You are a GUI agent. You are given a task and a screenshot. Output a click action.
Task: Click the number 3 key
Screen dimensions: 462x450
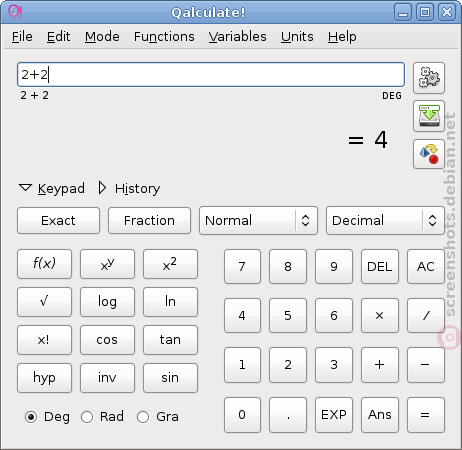(334, 365)
